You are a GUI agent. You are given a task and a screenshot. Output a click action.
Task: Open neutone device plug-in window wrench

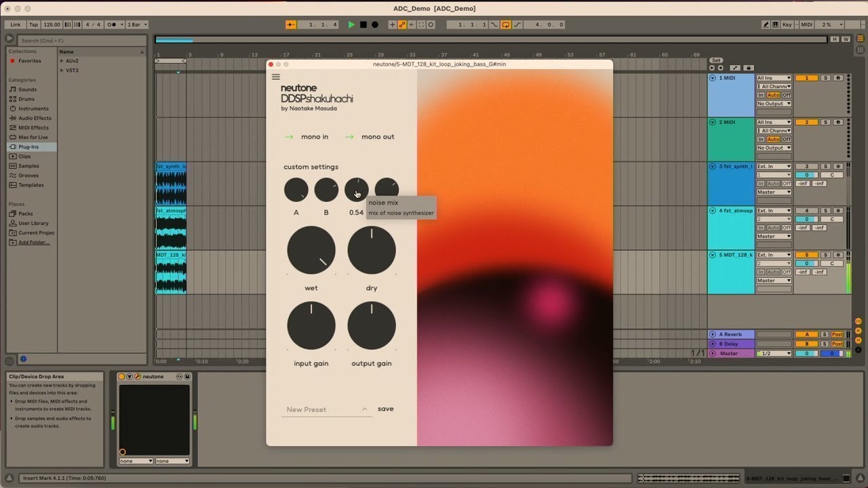click(138, 377)
